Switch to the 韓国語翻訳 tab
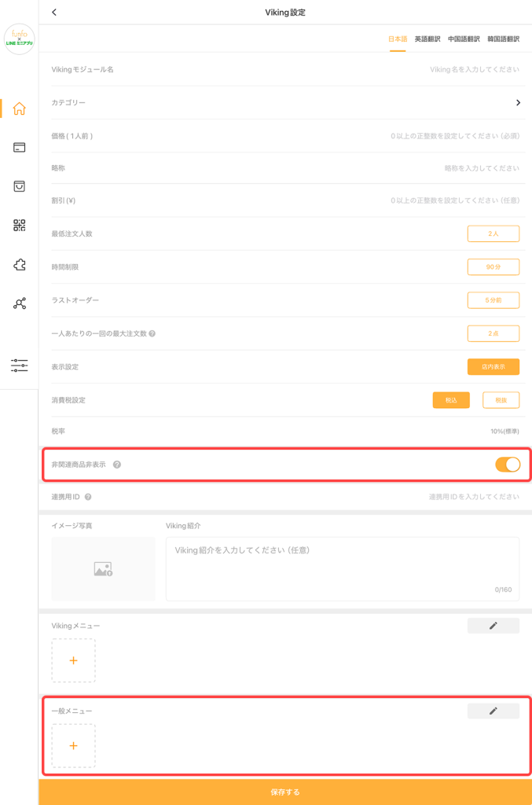 tap(503, 39)
